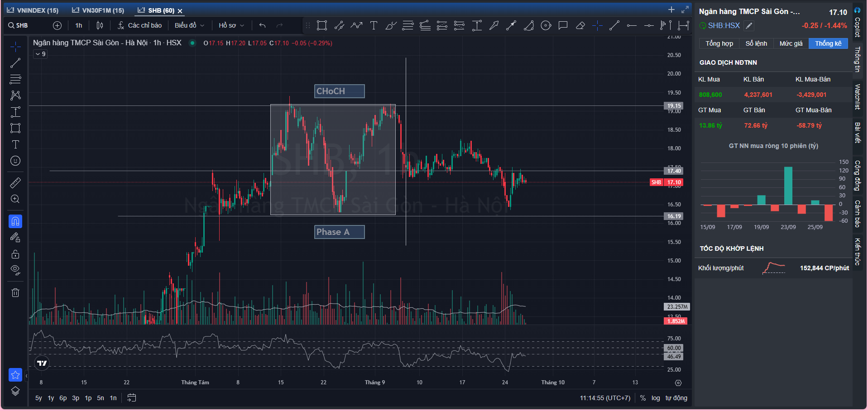Select the brush tool in top toolbar

(391, 25)
